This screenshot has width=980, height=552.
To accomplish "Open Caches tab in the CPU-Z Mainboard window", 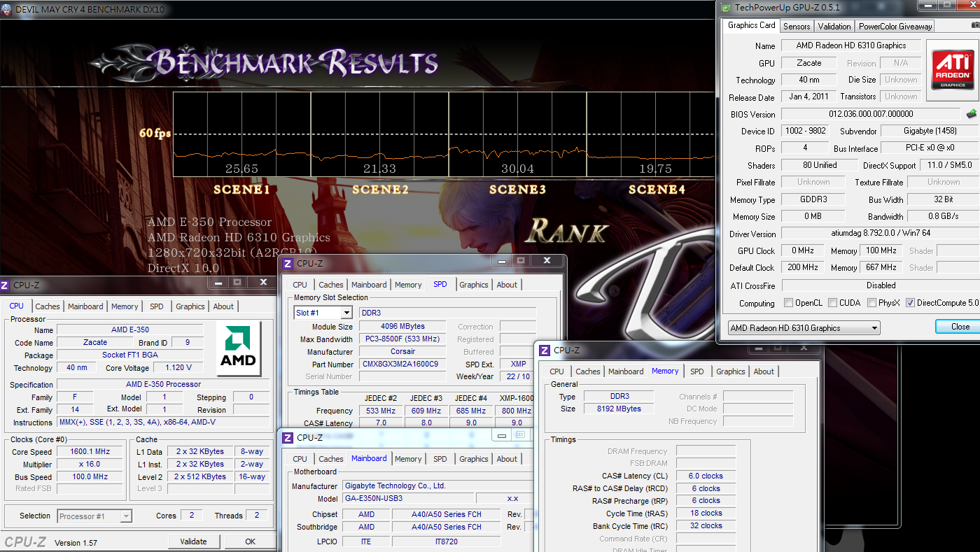I will tap(331, 459).
